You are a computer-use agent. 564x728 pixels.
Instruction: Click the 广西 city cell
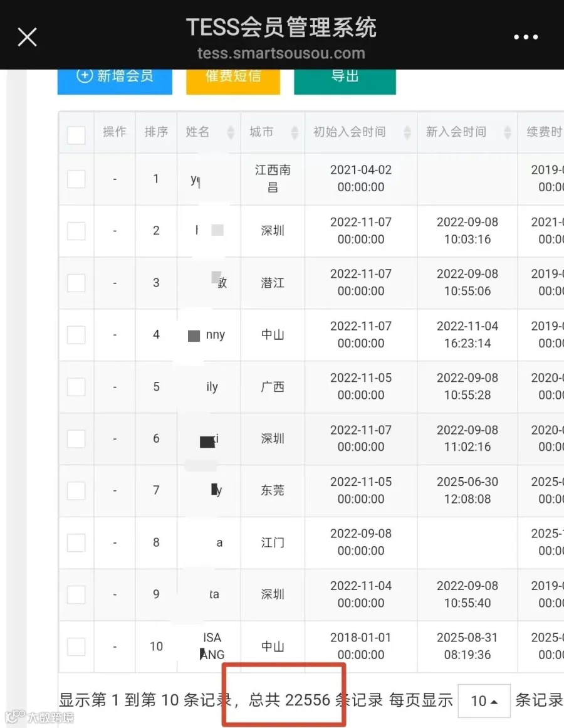(273, 387)
